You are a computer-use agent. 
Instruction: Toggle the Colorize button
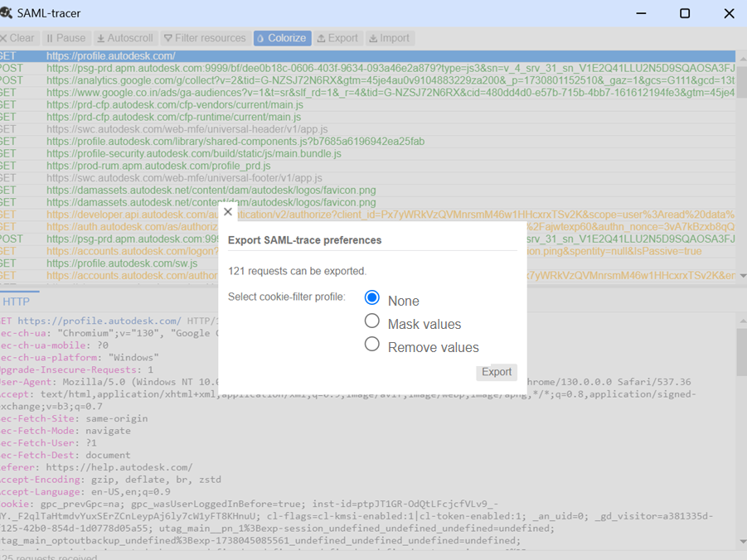[x=282, y=38]
